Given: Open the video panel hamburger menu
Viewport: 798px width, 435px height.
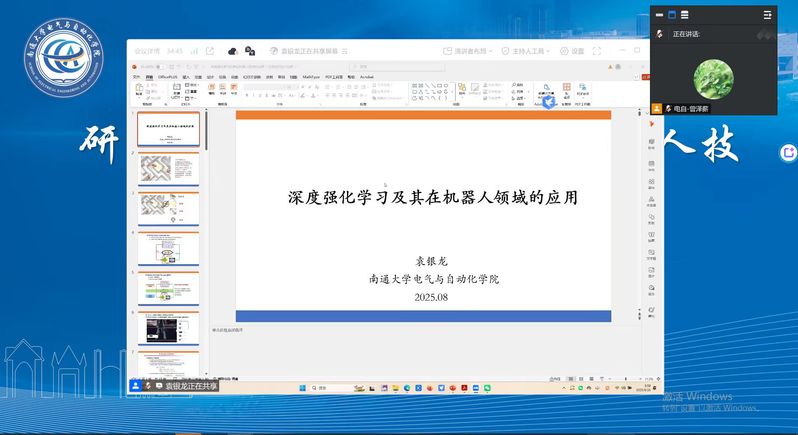Looking at the screenshot, I should (768, 15).
